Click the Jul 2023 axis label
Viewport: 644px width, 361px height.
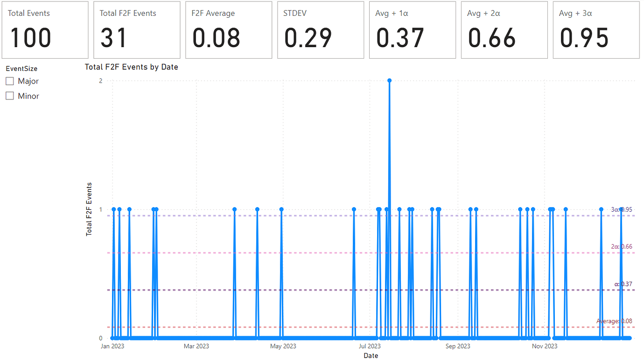tap(370, 346)
